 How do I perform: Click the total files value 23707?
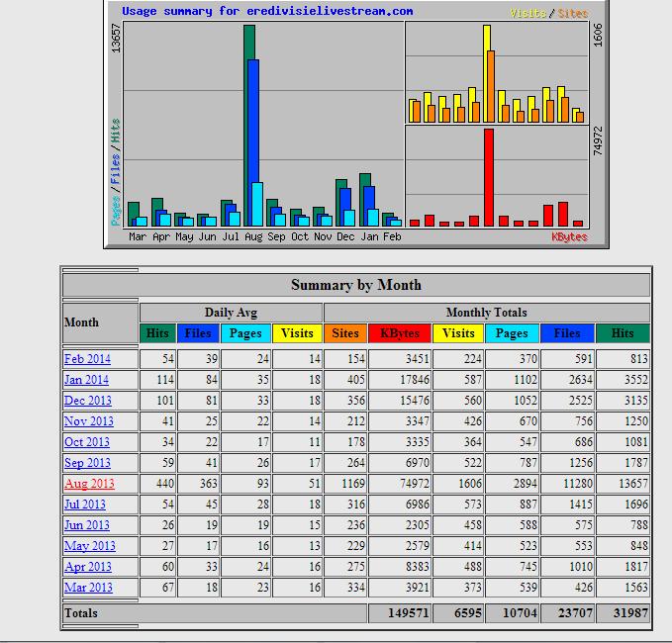click(575, 613)
